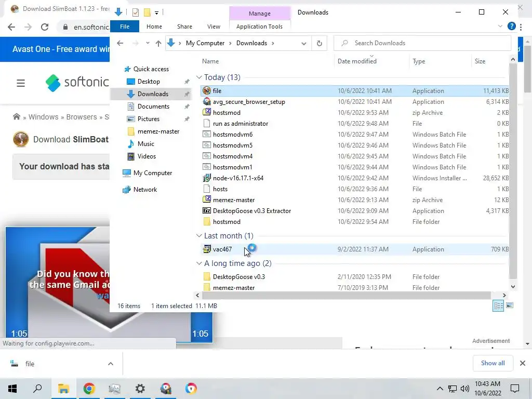The height and width of the screenshot is (399, 532).
Task: Click the file list vertical scrollbar
Action: 513,171
